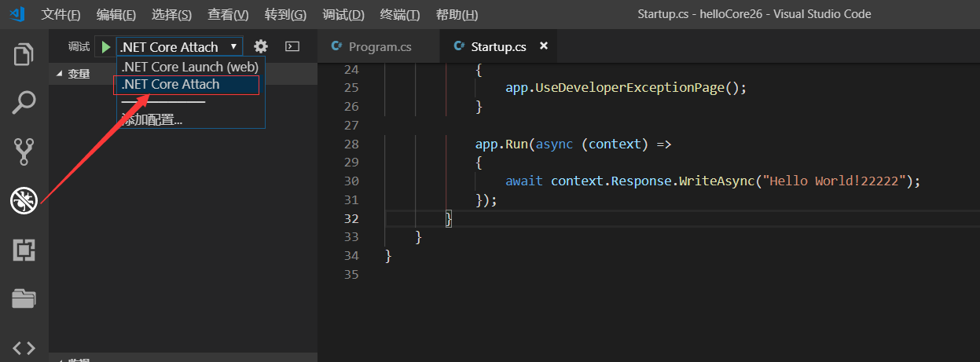Open the Debug Console icon

pos(292,47)
